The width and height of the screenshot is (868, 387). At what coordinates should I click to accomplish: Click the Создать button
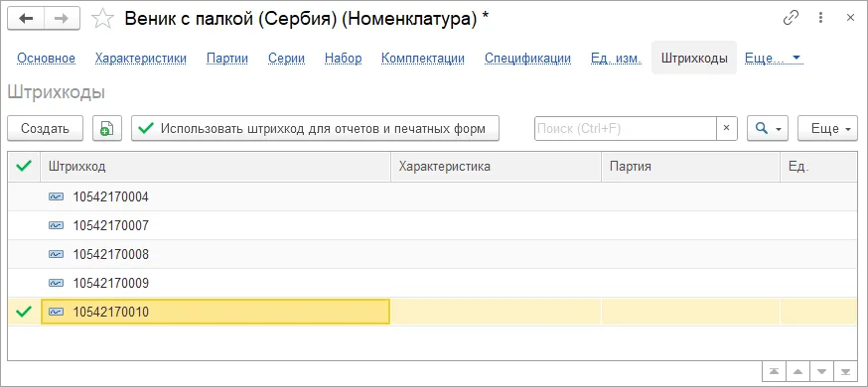pyautogui.click(x=46, y=128)
